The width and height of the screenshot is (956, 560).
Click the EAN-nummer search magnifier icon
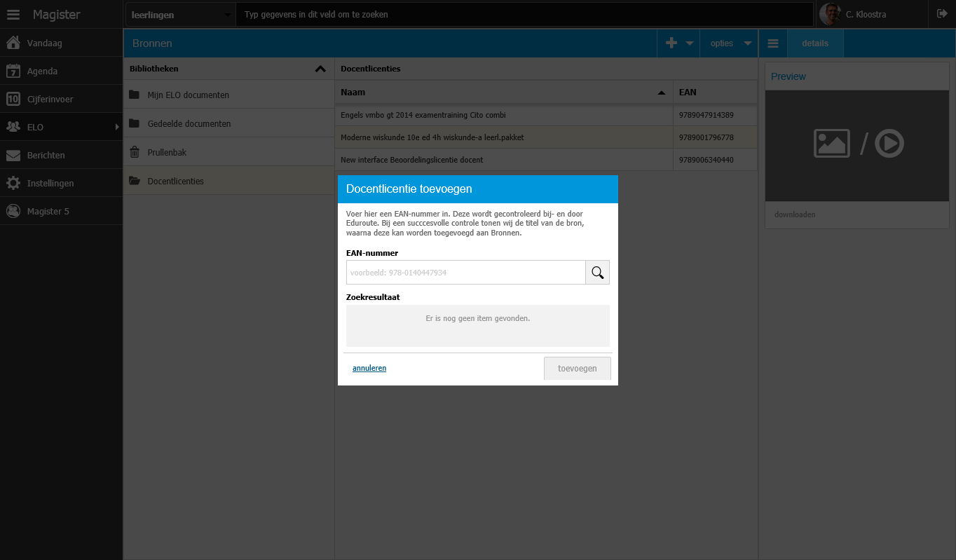pyautogui.click(x=597, y=273)
